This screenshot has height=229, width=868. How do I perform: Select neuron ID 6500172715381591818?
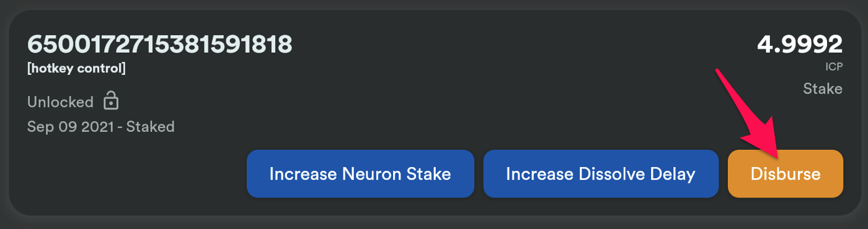(160, 44)
